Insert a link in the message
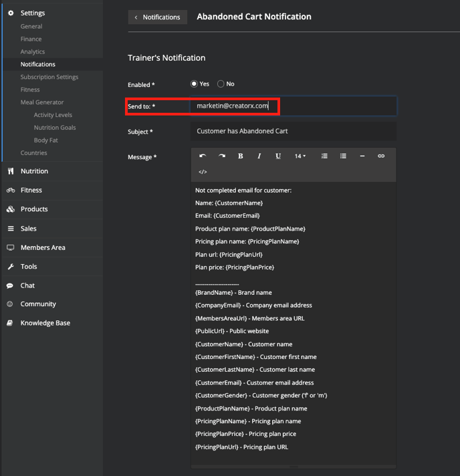This screenshot has height=476, width=460. pyautogui.click(x=381, y=156)
